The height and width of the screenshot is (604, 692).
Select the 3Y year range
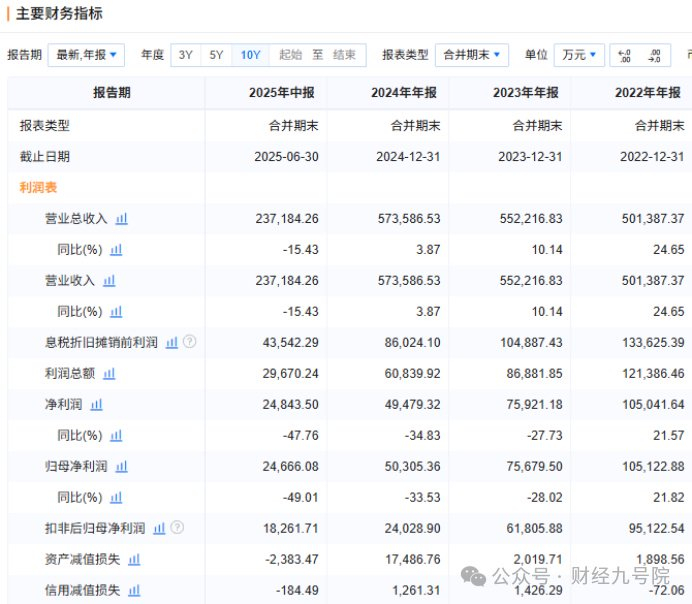[x=186, y=55]
